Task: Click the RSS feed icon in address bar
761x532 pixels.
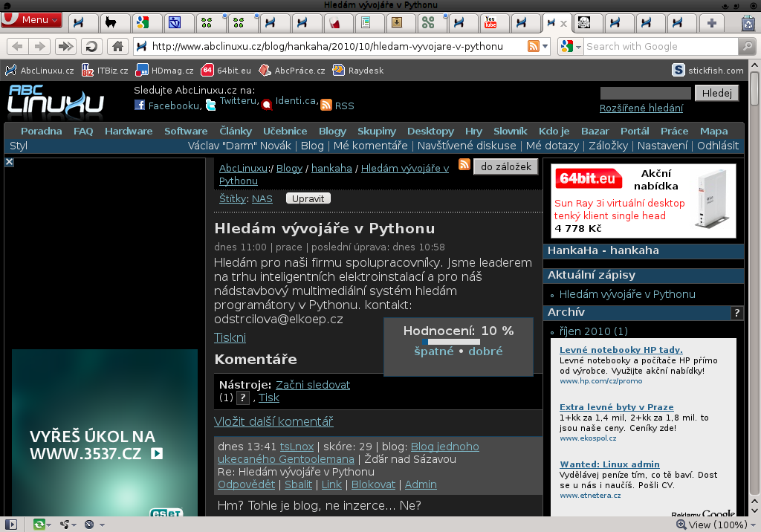Action: tap(533, 46)
